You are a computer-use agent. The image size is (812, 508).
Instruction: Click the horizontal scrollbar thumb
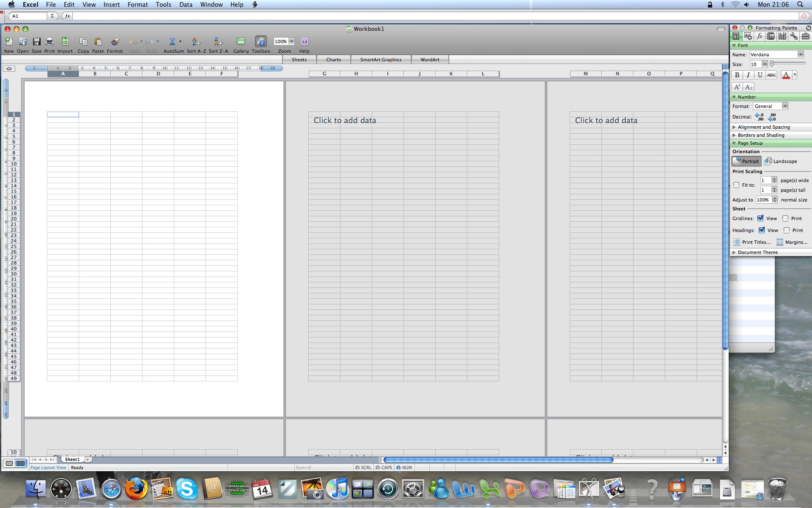tap(498, 460)
